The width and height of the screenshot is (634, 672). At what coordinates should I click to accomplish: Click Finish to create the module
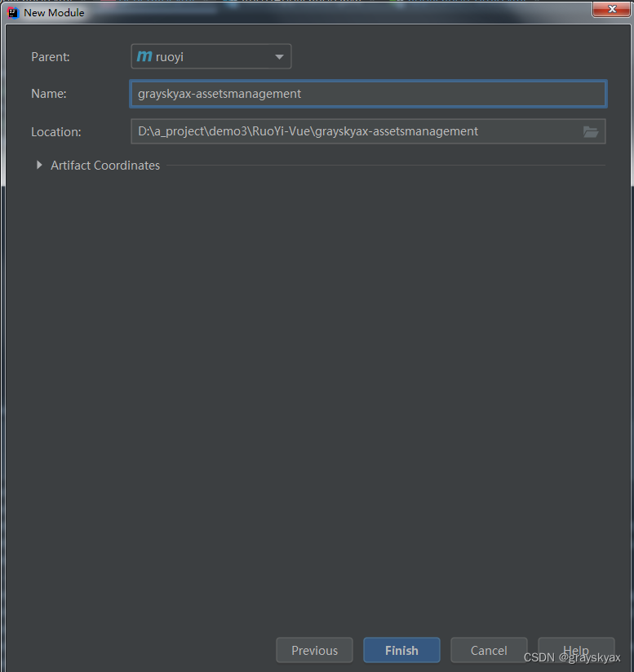tap(401, 650)
